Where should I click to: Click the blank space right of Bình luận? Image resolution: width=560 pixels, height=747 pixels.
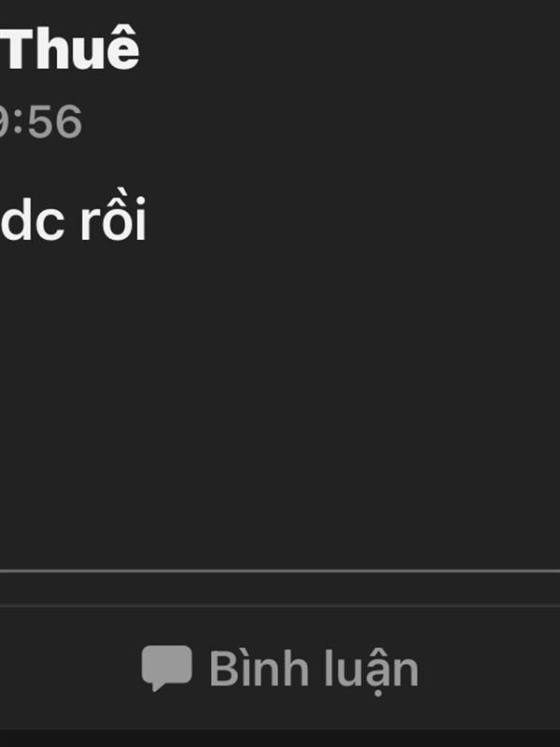tap(491, 669)
